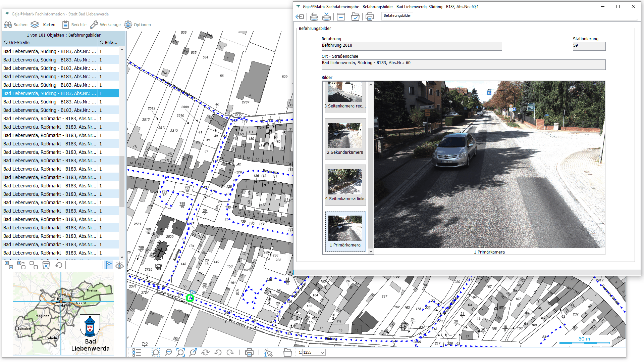Select the Befahrungsbilder tab
This screenshot has width=644, height=362.
tap(397, 16)
